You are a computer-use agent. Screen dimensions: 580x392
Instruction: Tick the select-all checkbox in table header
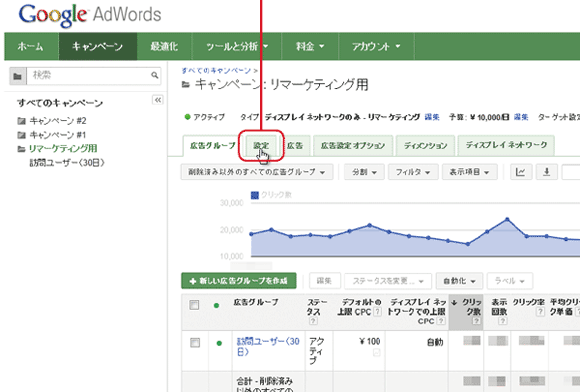point(194,305)
